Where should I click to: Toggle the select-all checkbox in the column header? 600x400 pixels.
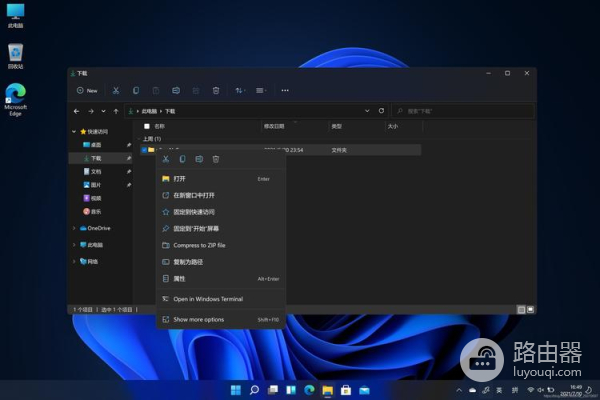146,127
